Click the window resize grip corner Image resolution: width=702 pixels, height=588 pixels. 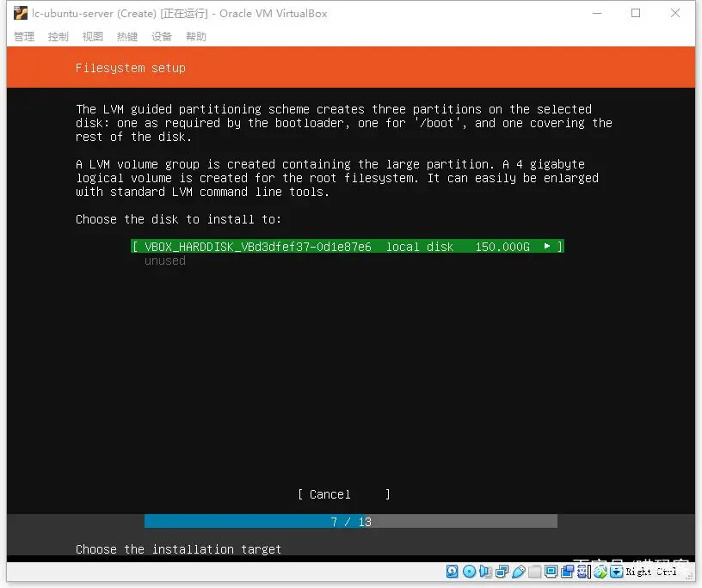pos(689,576)
